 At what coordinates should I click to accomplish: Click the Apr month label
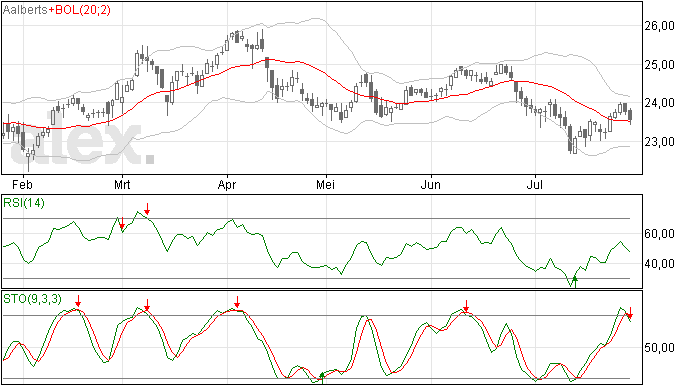coord(227,184)
